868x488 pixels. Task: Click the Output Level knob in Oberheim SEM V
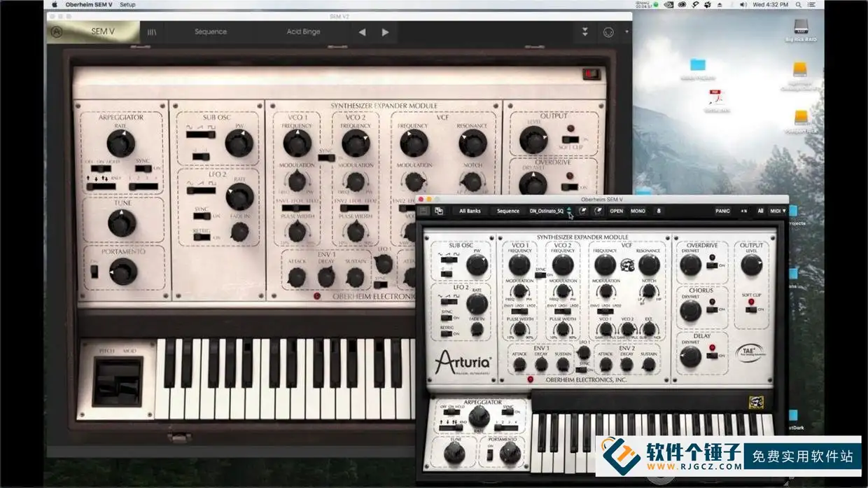(x=751, y=264)
